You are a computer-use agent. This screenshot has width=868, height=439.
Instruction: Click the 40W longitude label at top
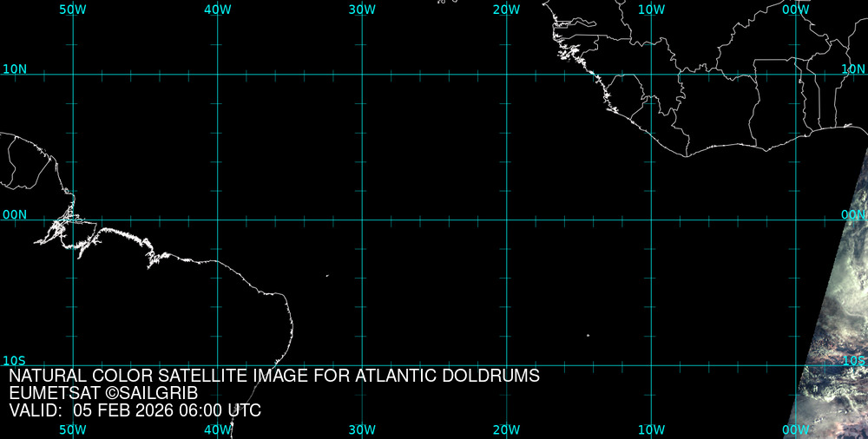click(x=217, y=9)
